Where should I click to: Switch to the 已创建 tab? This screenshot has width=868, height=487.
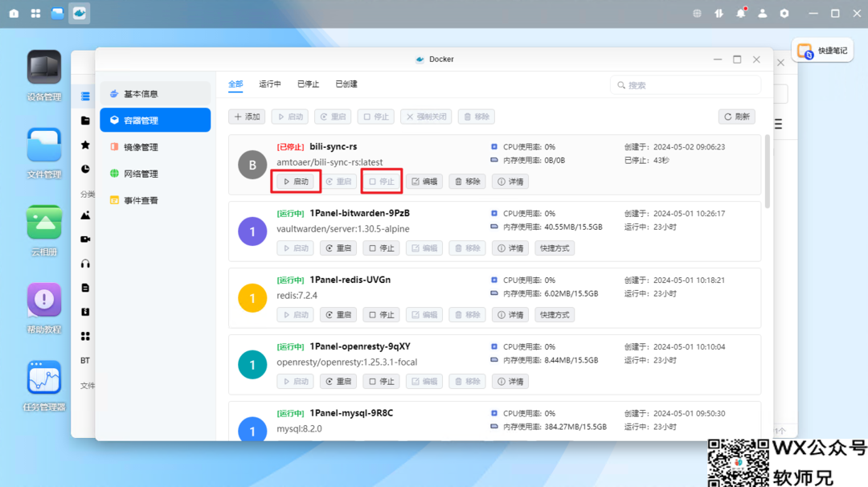346,84
